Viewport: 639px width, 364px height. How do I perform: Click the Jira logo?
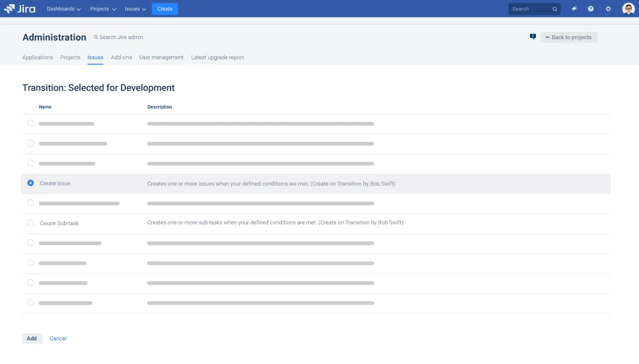click(x=20, y=8)
